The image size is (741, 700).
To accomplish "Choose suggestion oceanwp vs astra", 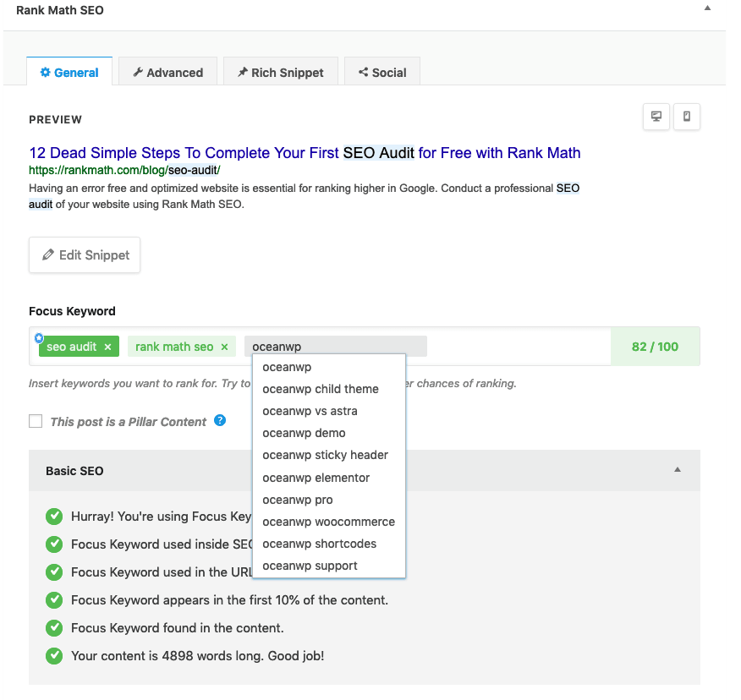I will click(x=329, y=411).
